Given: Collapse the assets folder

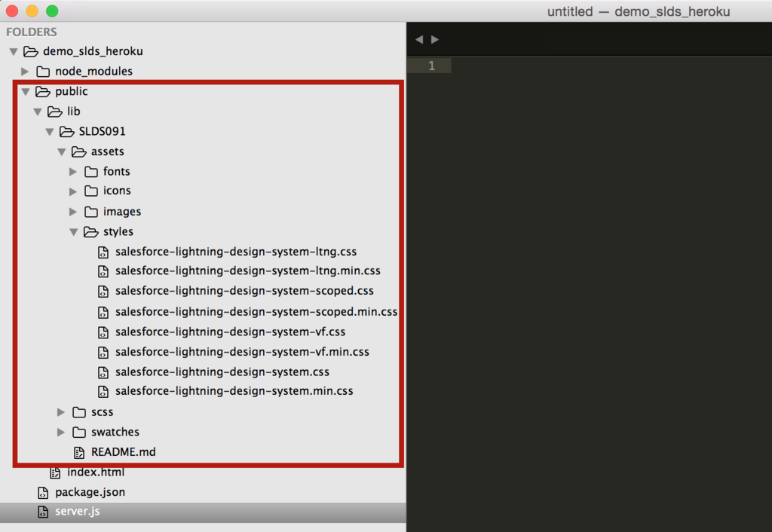Looking at the screenshot, I should (x=61, y=151).
